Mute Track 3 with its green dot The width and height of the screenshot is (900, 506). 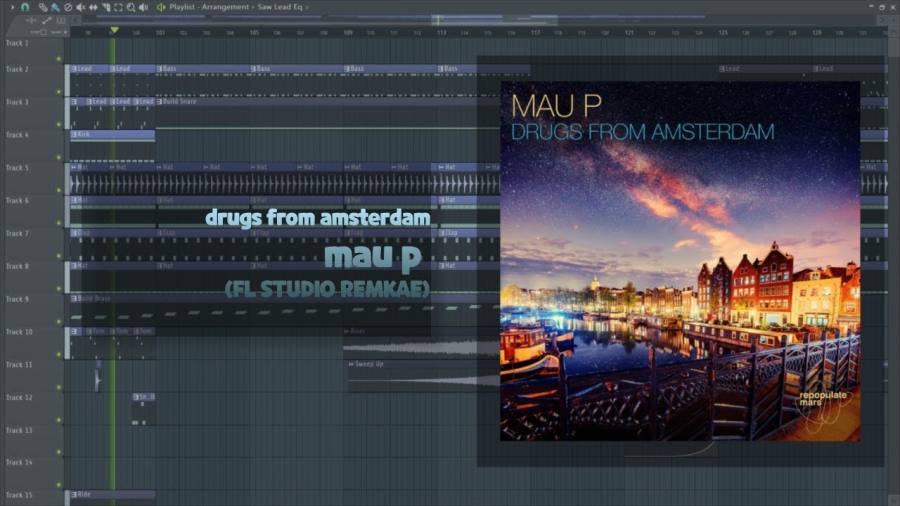point(59,124)
